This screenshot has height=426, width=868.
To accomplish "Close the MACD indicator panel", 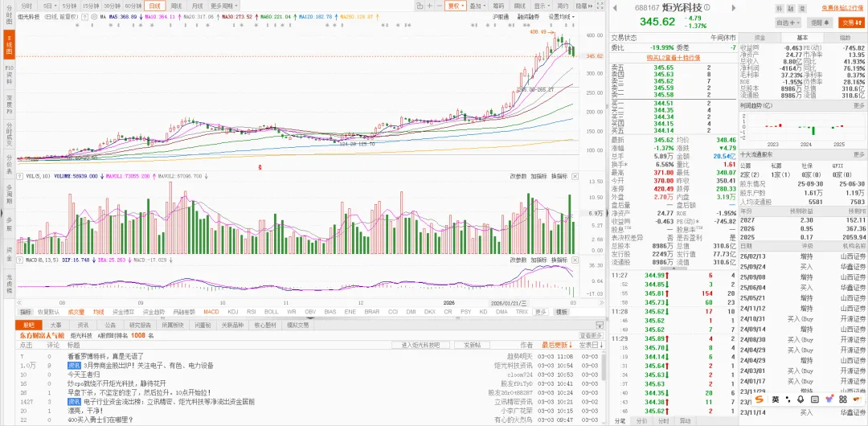I will (x=575, y=260).
